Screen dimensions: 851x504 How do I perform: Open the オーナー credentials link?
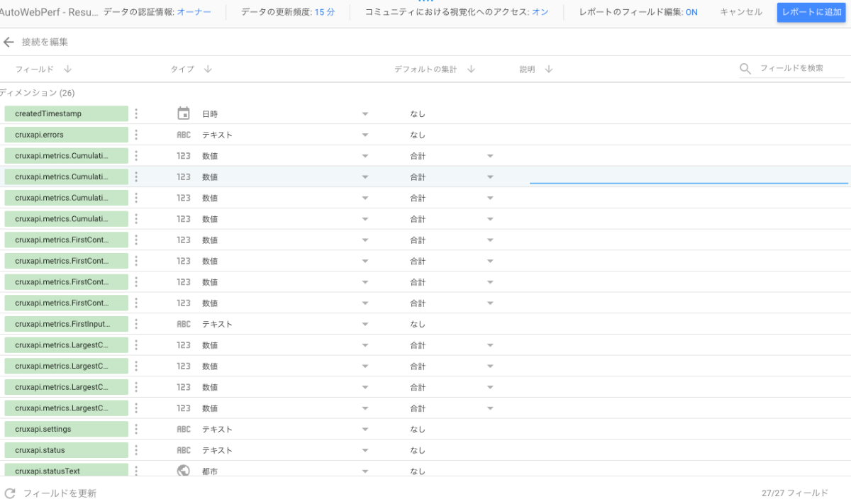[194, 12]
